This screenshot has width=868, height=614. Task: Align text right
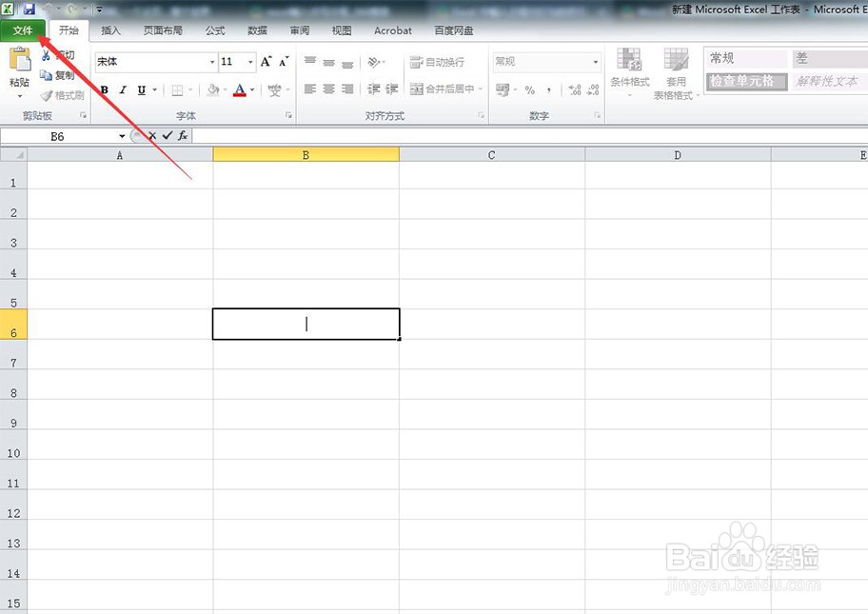347,89
